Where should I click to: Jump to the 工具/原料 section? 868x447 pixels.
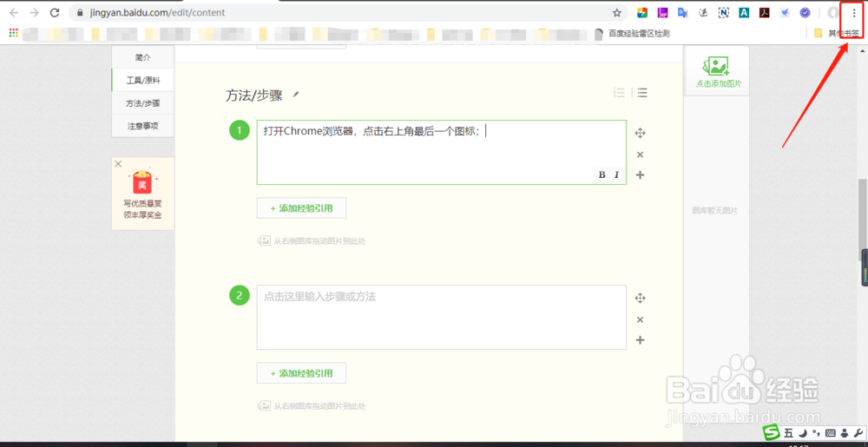coord(143,81)
